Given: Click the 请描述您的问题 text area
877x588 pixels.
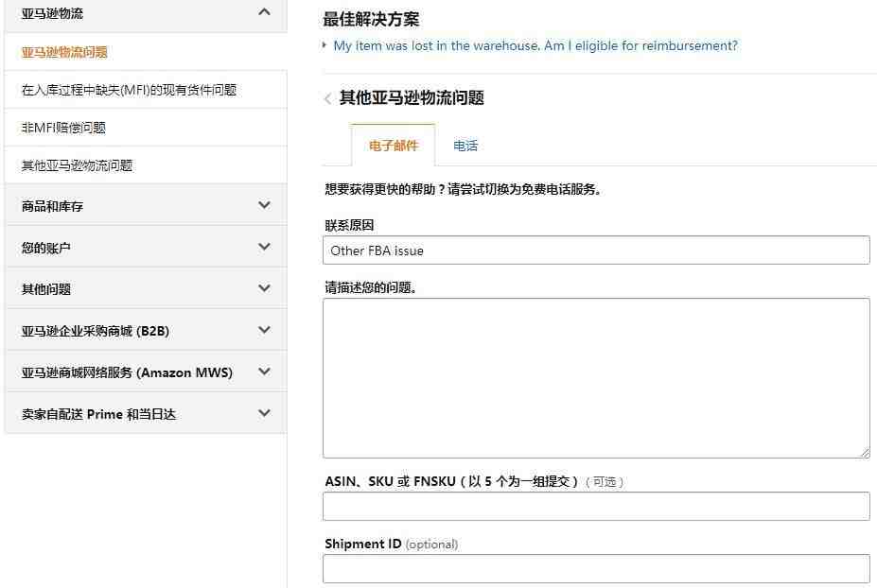Looking at the screenshot, I should 596,378.
